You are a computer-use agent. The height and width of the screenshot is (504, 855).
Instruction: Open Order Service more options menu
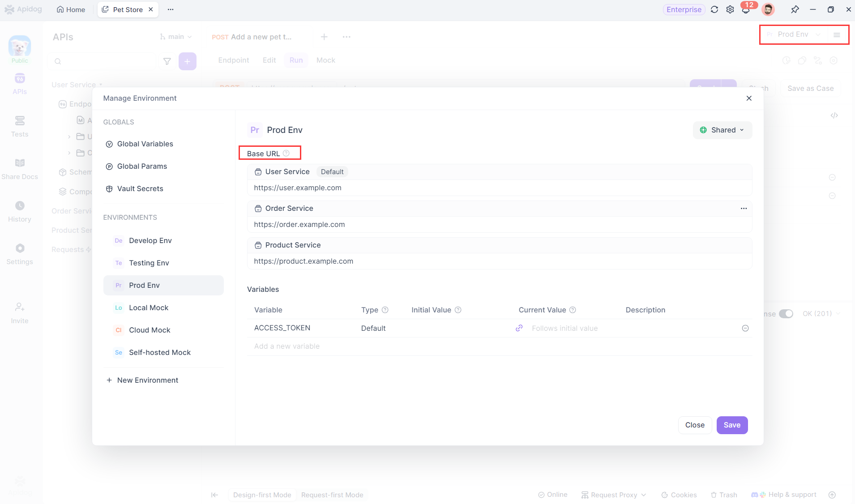tap(744, 208)
